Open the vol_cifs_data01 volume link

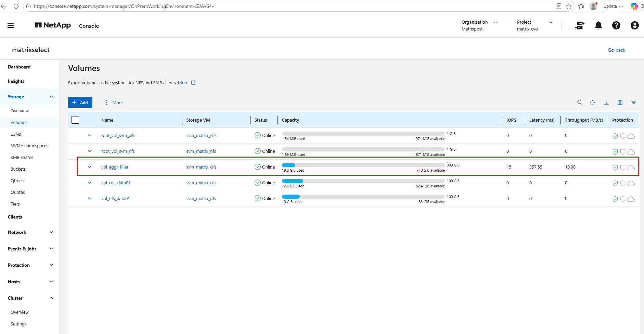click(x=116, y=183)
